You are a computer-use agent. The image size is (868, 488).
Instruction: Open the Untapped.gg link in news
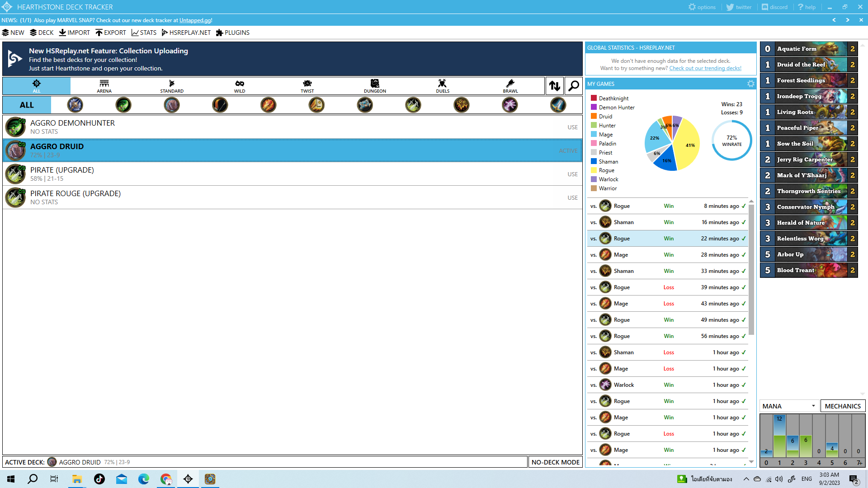195,20
